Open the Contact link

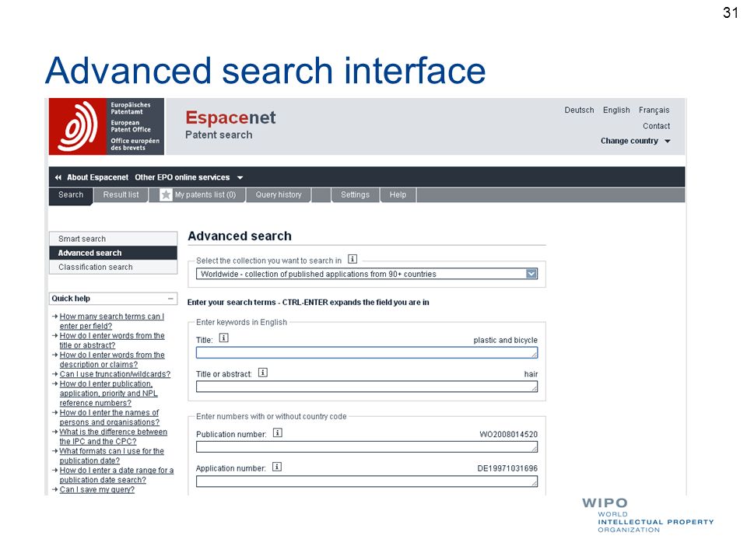click(657, 126)
